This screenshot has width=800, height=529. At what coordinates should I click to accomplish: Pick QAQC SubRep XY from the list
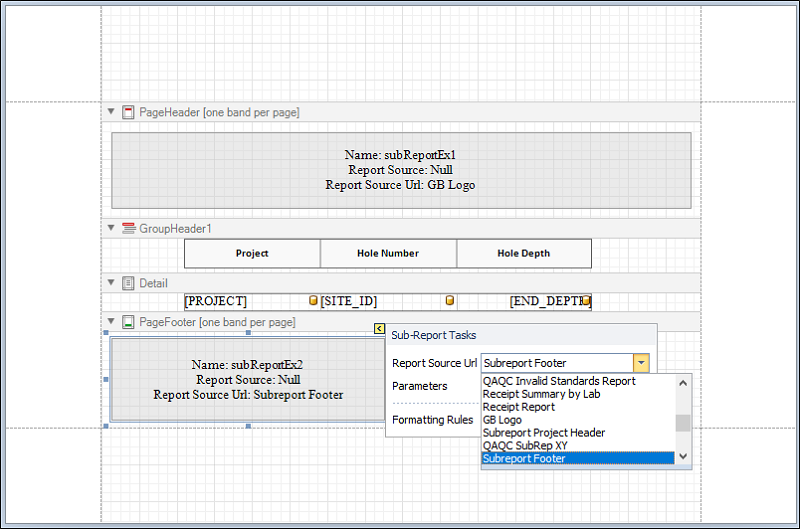[524, 446]
